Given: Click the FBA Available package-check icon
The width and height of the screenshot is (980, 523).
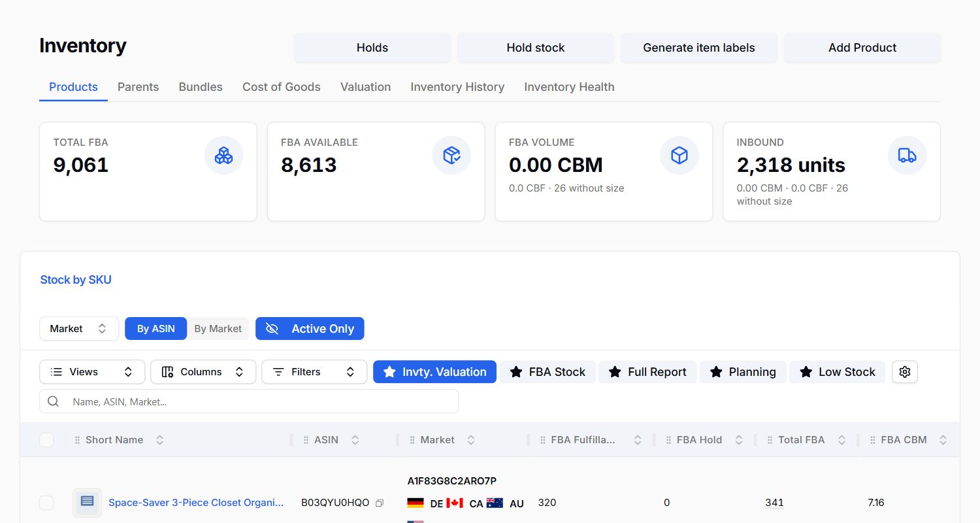Looking at the screenshot, I should click(451, 156).
